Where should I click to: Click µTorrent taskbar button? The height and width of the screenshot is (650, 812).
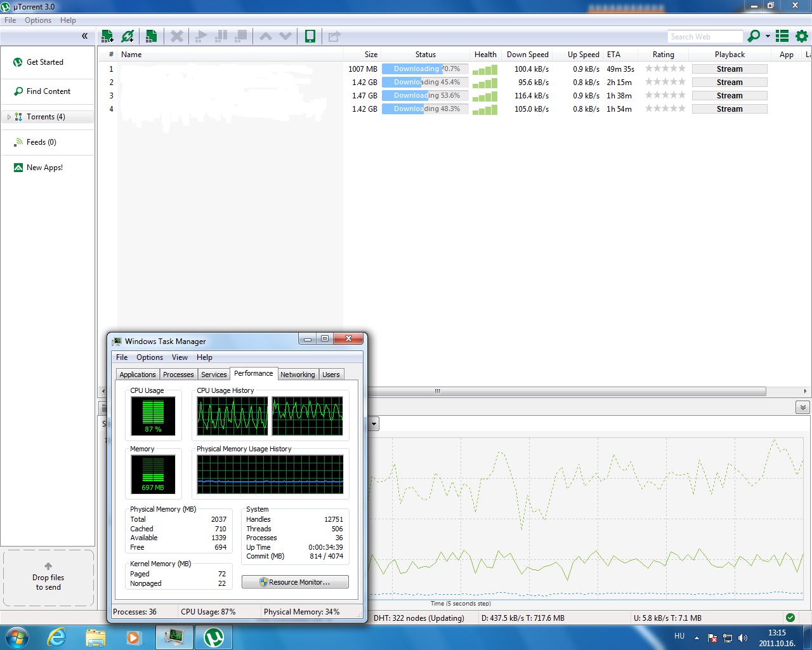(214, 637)
